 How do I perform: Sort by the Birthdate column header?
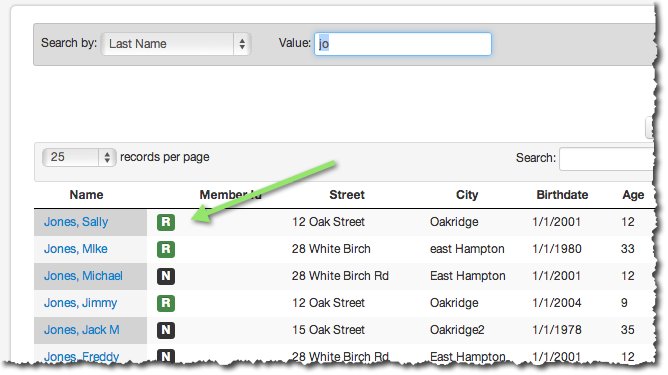click(x=562, y=195)
